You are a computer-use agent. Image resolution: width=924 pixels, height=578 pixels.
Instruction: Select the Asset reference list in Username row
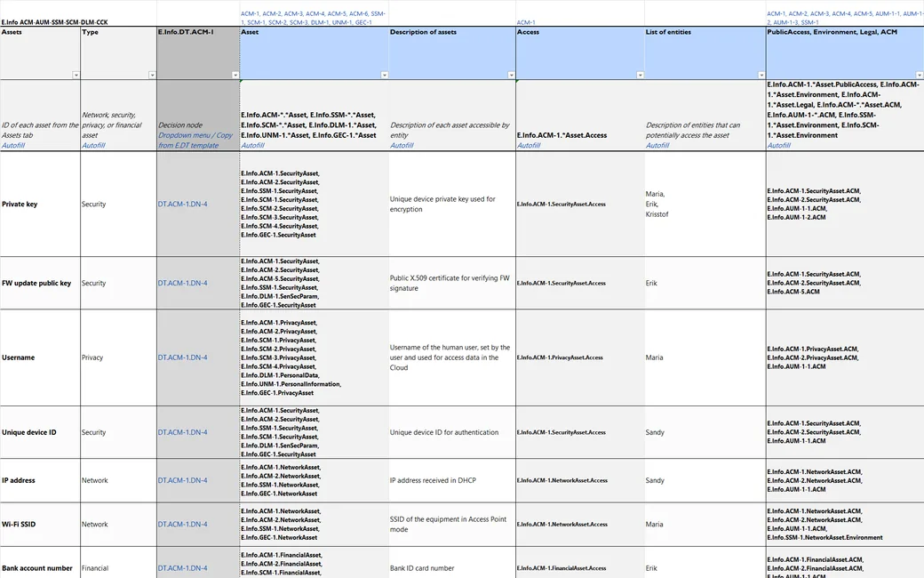pos(315,357)
